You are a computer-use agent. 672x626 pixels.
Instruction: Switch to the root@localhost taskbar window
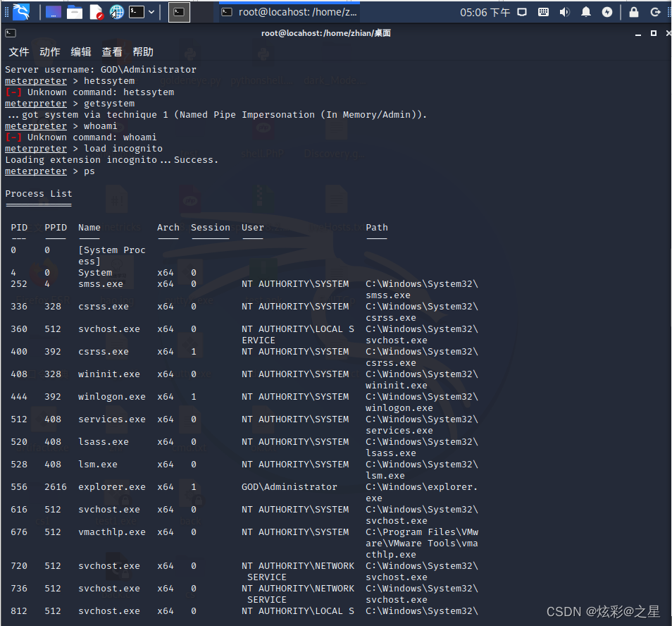(290, 12)
